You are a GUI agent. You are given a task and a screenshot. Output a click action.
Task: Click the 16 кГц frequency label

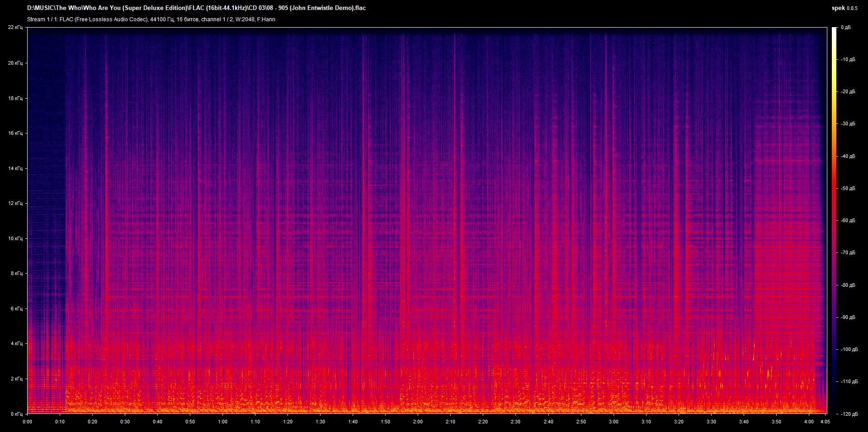point(15,133)
